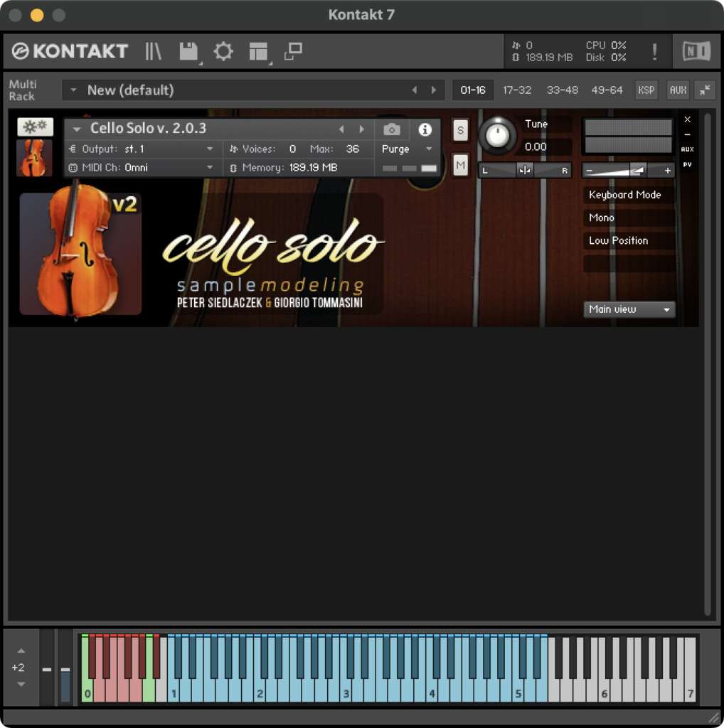Click the pitch bend wheel
724x728 pixels.
tap(47, 668)
